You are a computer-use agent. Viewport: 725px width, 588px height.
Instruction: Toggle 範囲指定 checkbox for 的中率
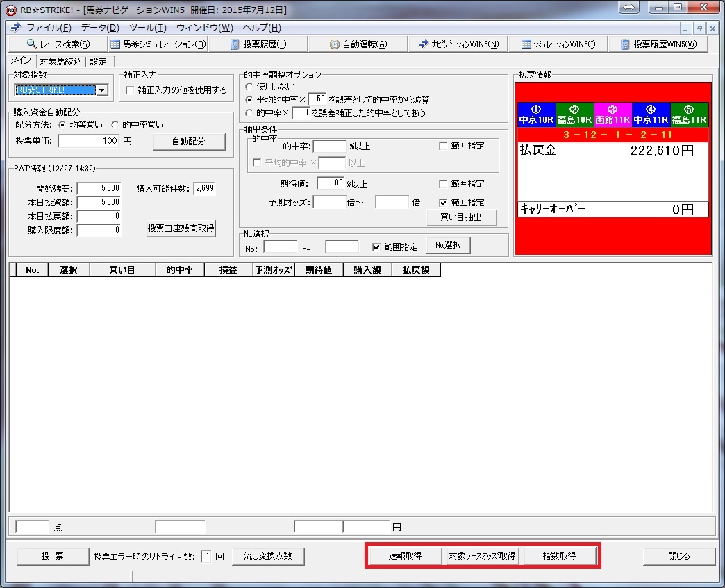[x=443, y=146]
